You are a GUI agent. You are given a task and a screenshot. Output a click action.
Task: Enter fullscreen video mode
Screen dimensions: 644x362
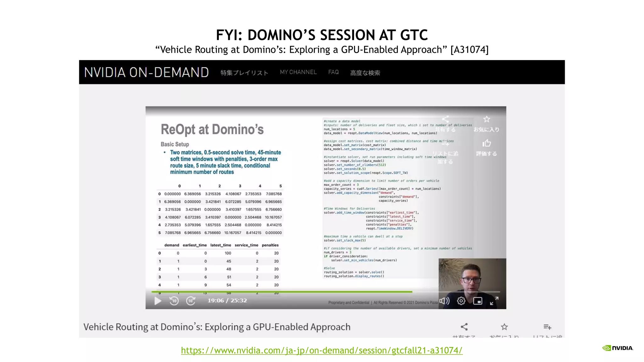pos(494,301)
